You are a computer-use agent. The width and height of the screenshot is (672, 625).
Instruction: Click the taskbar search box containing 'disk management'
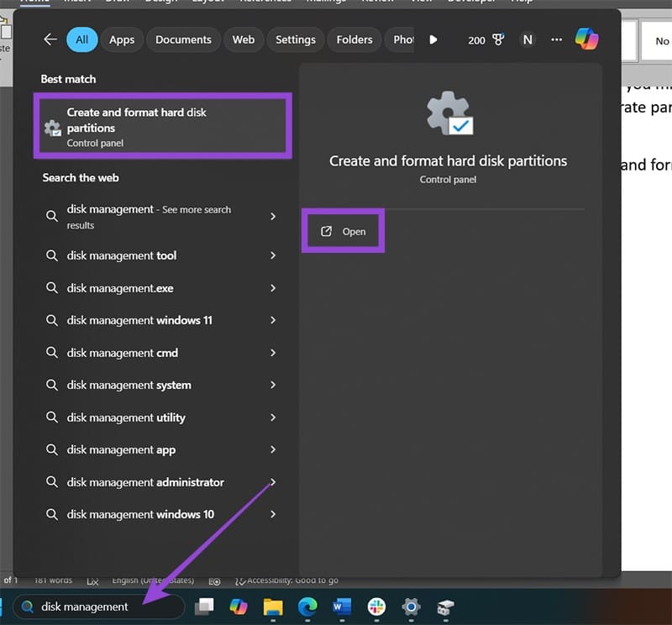pos(99,607)
